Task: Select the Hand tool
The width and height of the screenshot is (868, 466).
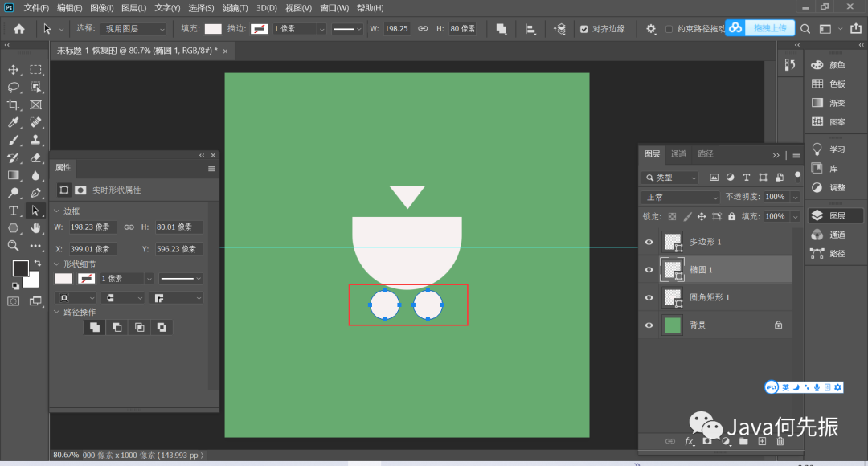Action: (35, 228)
